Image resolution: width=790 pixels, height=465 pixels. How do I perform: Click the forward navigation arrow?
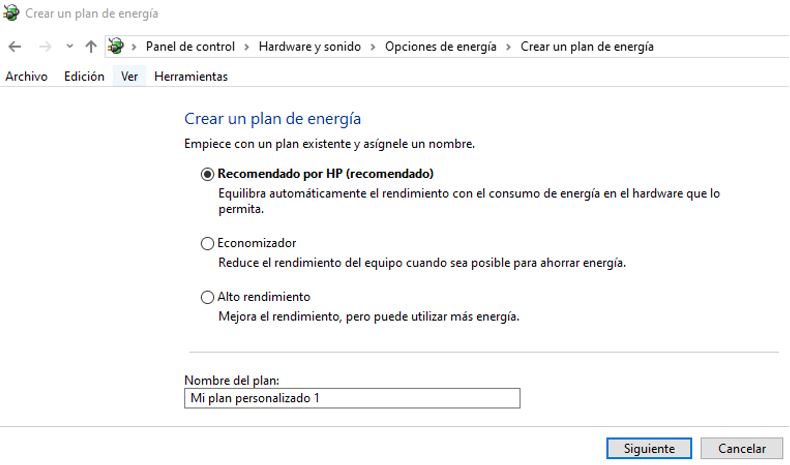coord(44,47)
